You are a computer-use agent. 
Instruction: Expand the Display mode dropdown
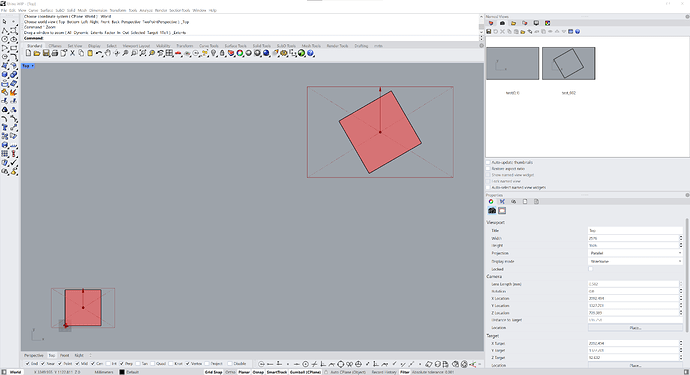[x=635, y=261]
